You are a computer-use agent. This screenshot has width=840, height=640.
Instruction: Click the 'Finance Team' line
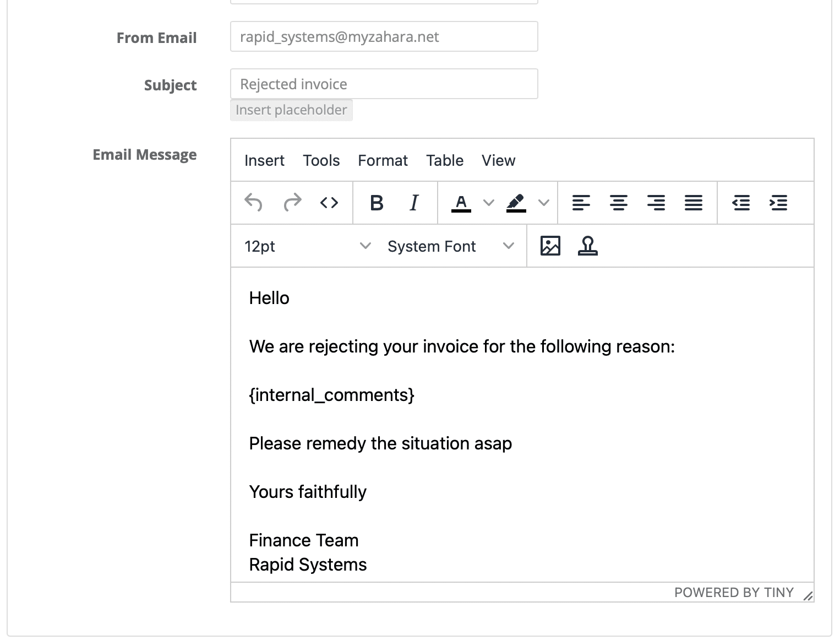click(304, 540)
